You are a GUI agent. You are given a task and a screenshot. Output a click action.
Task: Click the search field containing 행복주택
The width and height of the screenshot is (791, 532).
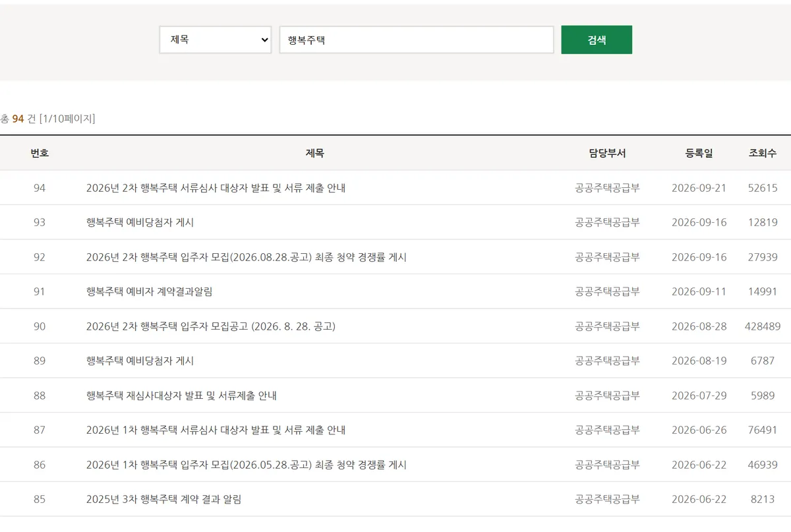tap(417, 40)
